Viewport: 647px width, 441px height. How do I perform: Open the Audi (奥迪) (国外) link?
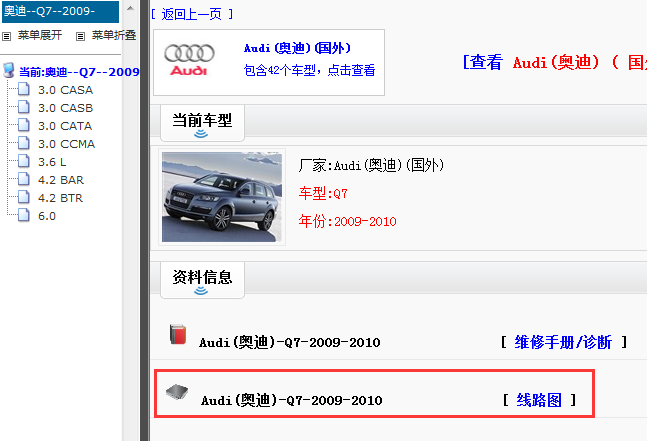click(297, 48)
